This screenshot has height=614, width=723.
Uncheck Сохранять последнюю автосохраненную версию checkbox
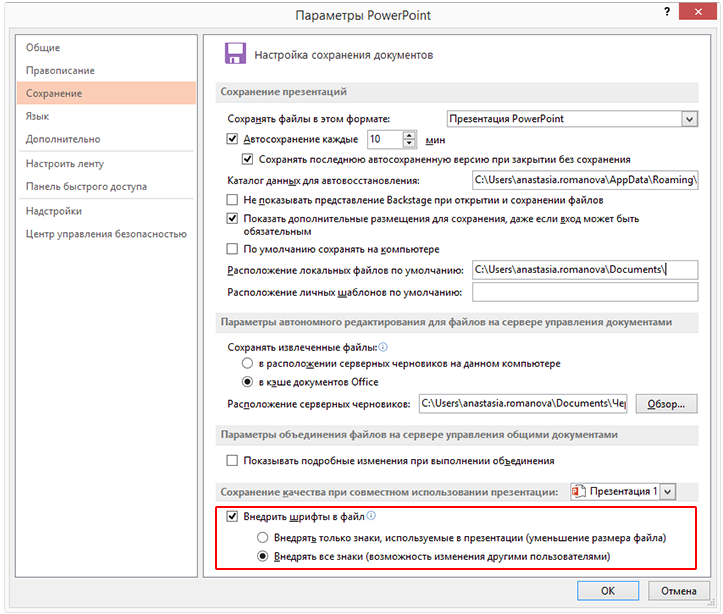click(x=248, y=159)
